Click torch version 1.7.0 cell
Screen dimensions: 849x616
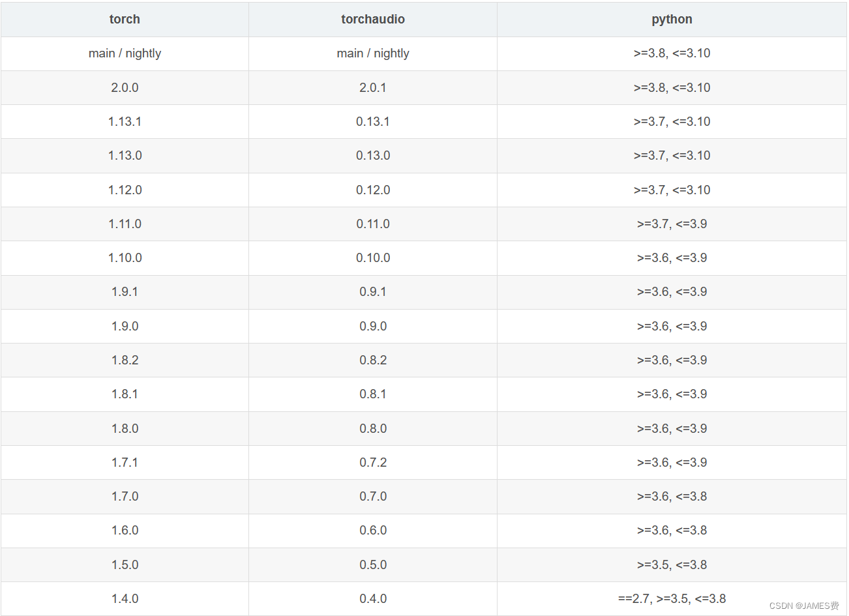point(125,497)
